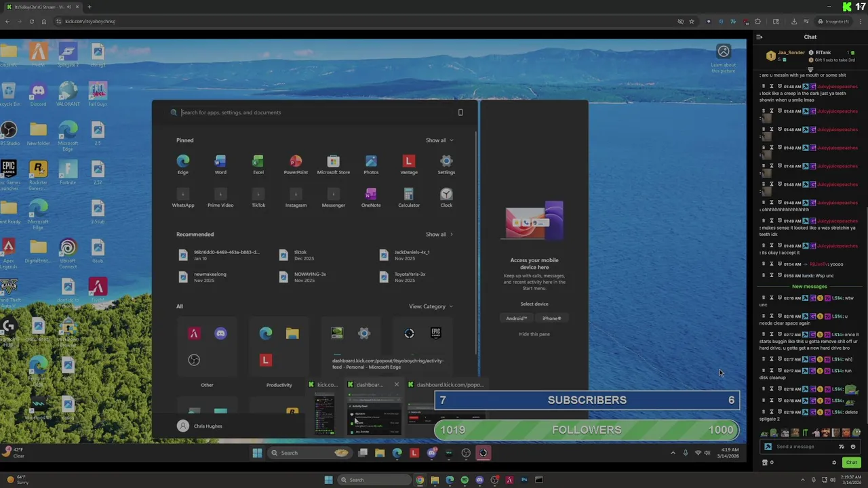Click the WhatsApp pinned shortcut
Image resolution: width=868 pixels, height=488 pixels.
pyautogui.click(x=183, y=197)
